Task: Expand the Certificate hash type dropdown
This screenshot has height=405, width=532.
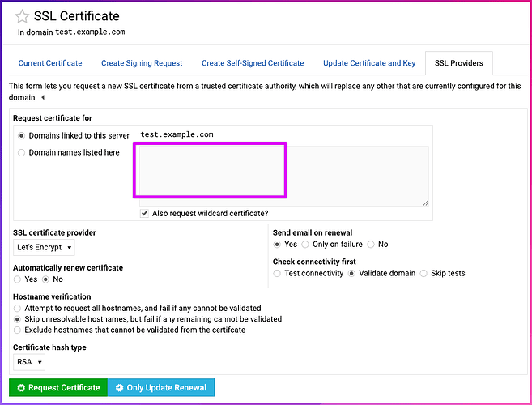Action: [29, 362]
